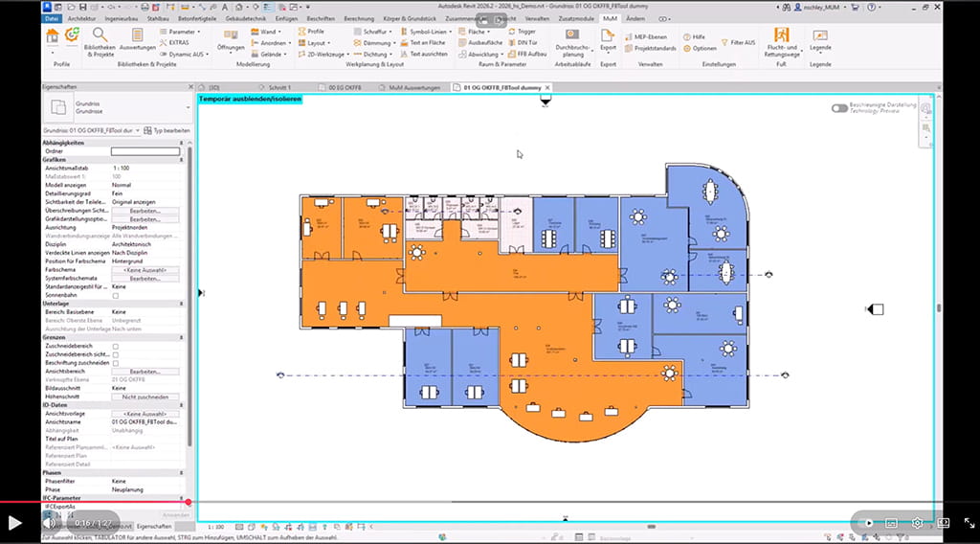Click Bearbeiten for Überschreibungen Sichtbarkeit
The height and width of the screenshot is (544, 980).
[145, 211]
